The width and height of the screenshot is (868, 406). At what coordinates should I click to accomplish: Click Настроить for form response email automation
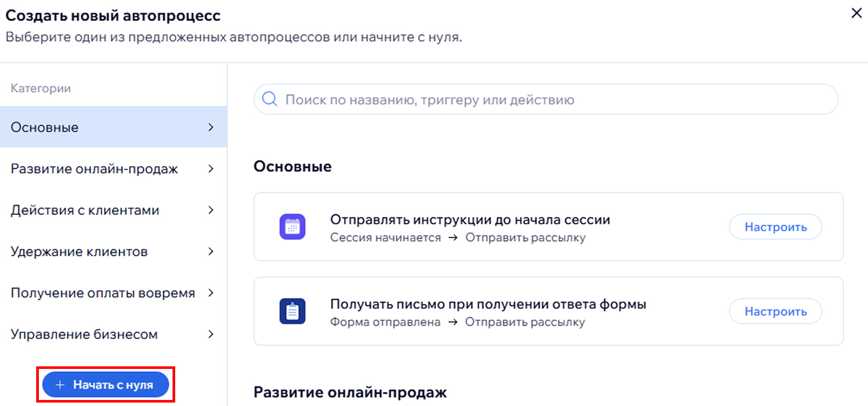(775, 311)
